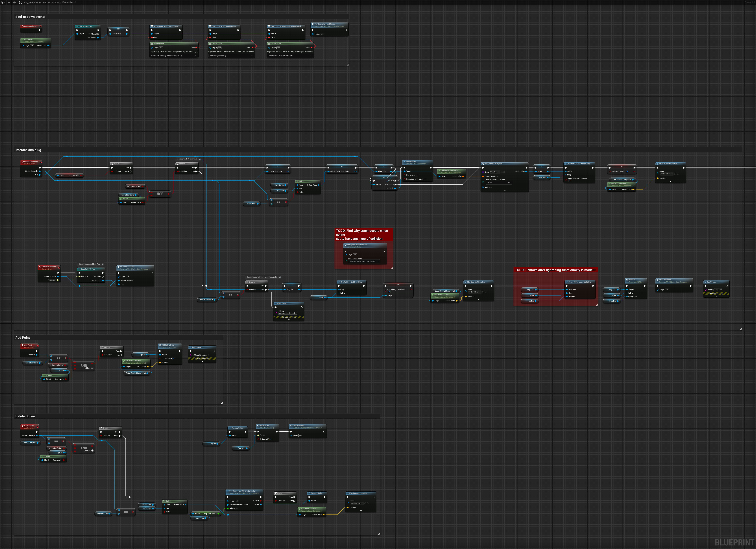Open the Add Point(Controller) signature dropdown

tap(231, 56)
